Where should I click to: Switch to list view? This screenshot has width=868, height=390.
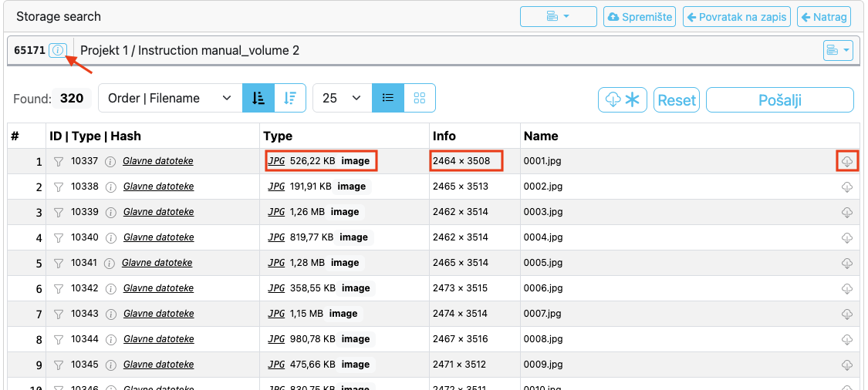(x=388, y=98)
